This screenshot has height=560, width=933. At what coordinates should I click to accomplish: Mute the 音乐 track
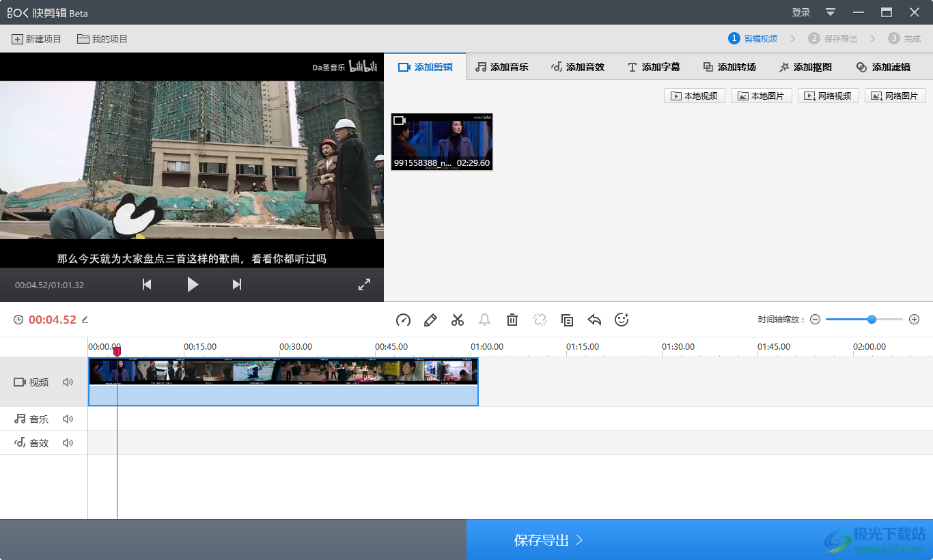(68, 419)
